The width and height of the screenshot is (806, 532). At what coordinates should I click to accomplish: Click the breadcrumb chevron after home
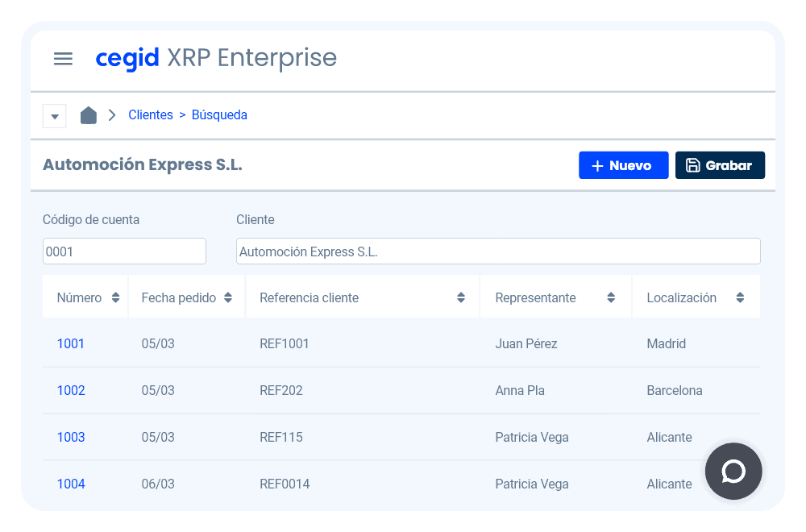tap(112, 115)
